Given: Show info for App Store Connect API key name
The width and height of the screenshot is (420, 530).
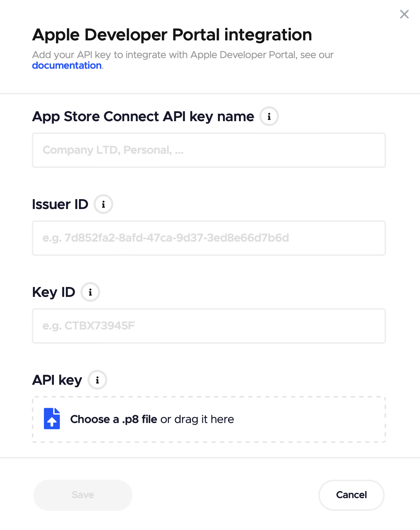Looking at the screenshot, I should 269,117.
